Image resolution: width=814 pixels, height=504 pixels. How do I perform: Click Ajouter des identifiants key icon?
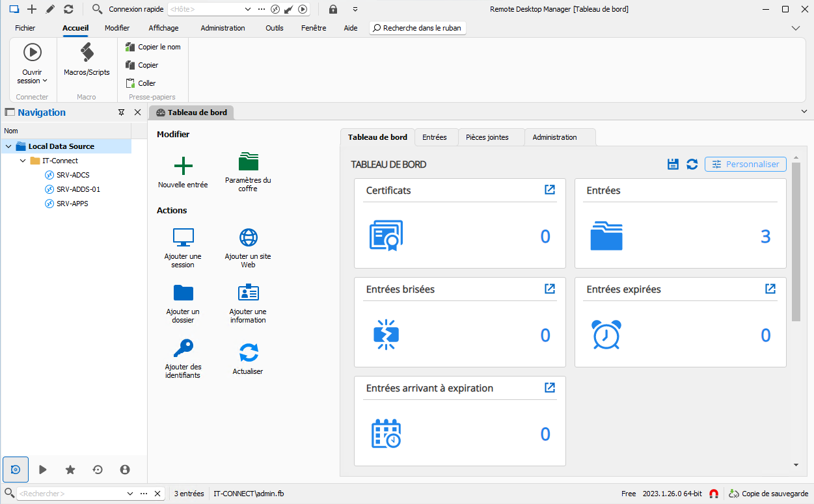tap(183, 349)
